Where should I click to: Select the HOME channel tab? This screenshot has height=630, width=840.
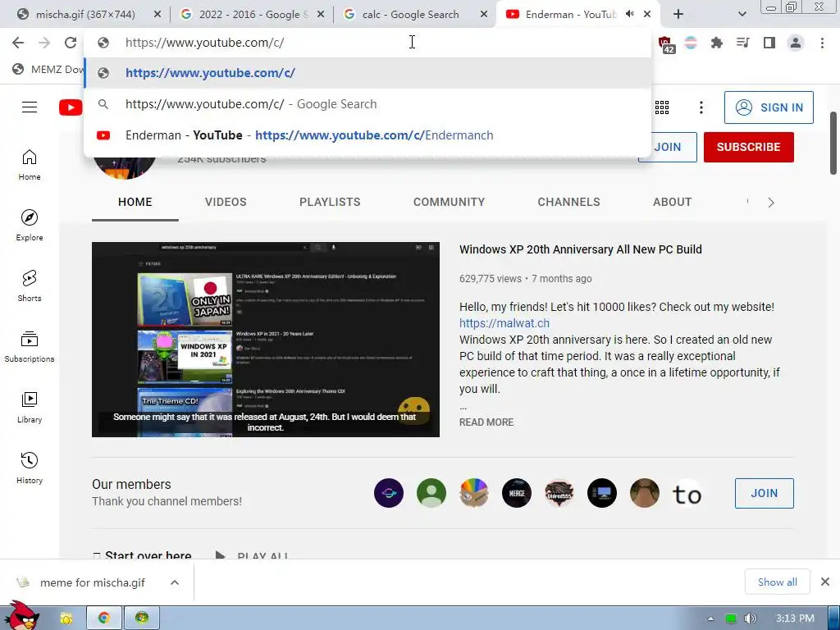[x=135, y=202]
